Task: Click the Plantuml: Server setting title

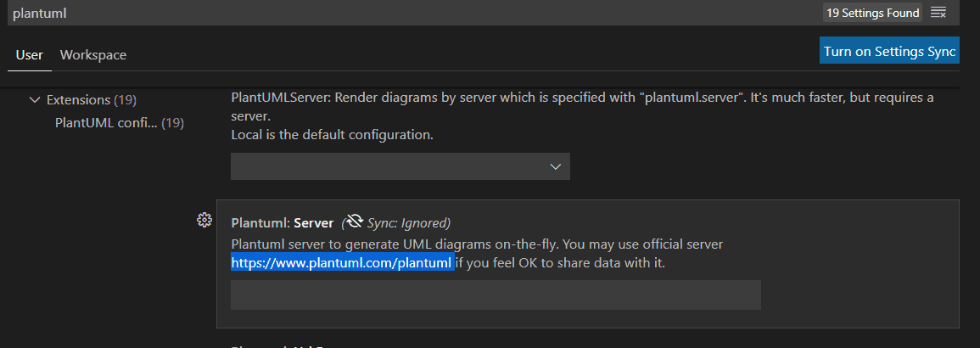Action: [282, 223]
